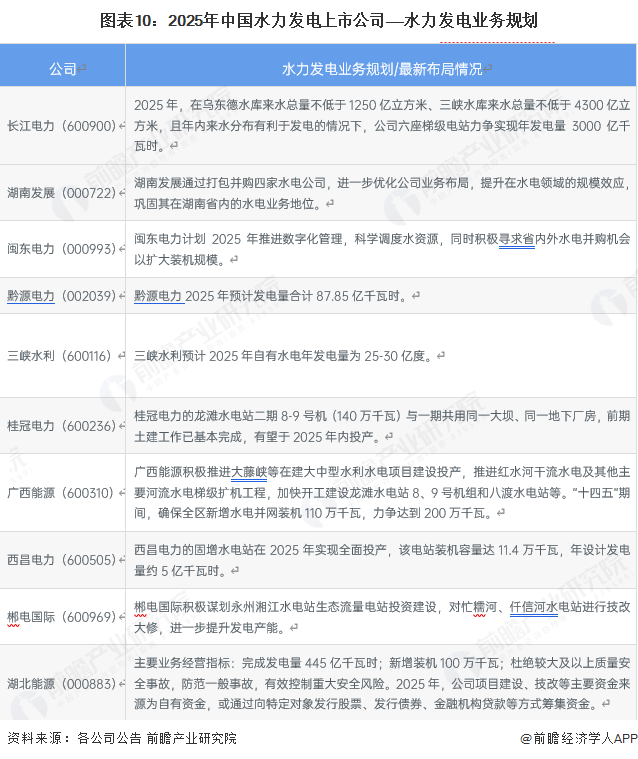Click the 湖北能源（000883） cell

[x=62, y=683]
